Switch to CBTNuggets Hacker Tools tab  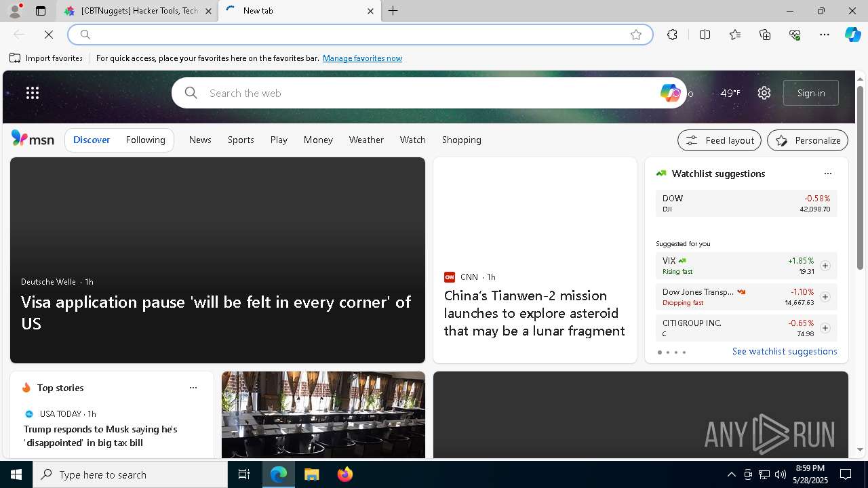coord(136,11)
